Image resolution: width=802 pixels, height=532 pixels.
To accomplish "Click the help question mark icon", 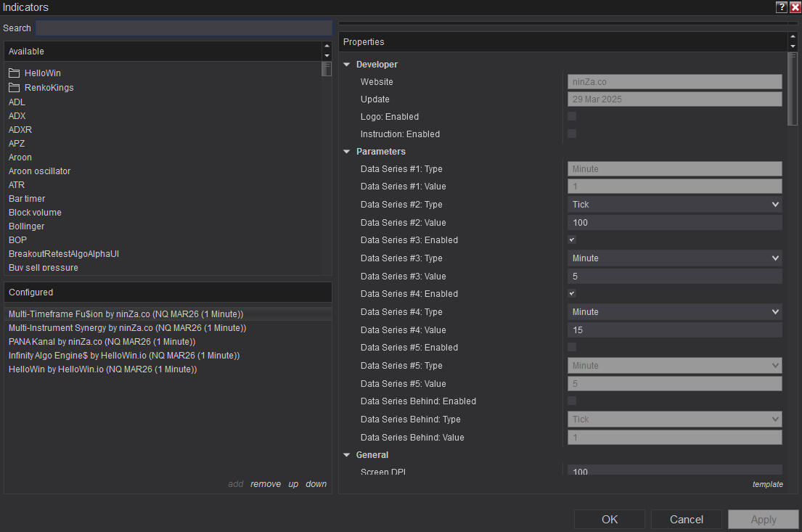I will [x=781, y=7].
